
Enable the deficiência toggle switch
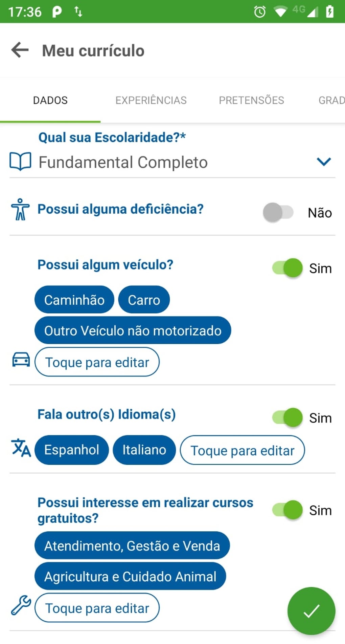(278, 213)
